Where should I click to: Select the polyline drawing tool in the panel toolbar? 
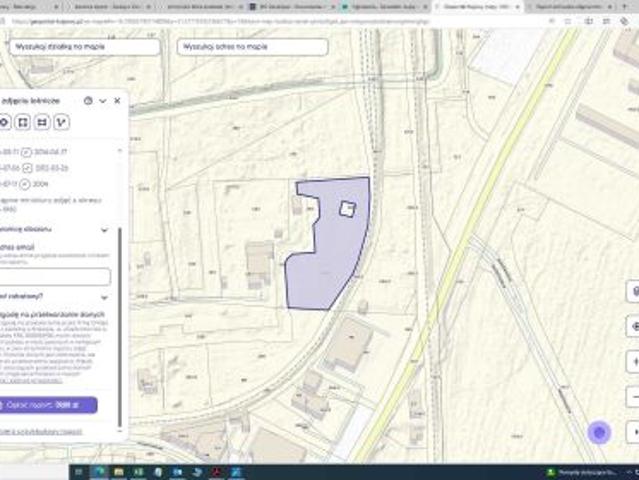pyautogui.click(x=60, y=122)
